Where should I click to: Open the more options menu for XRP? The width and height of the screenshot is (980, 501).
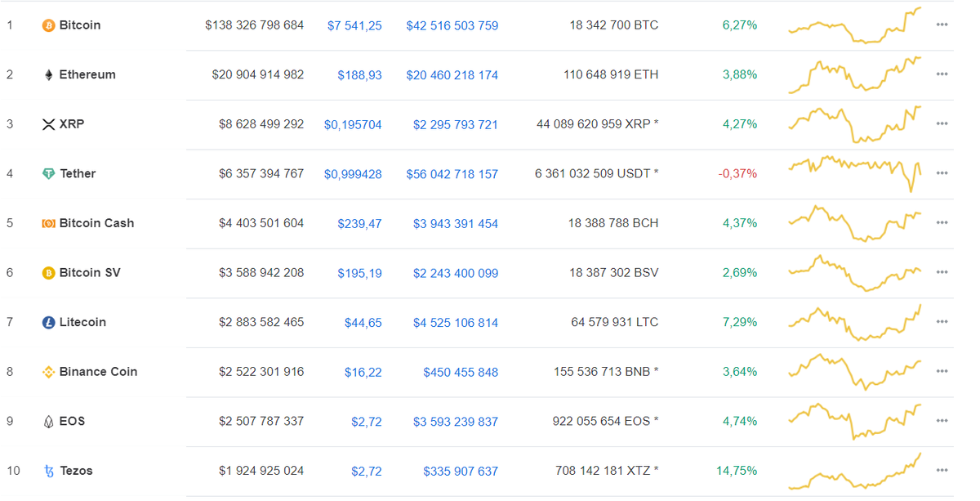(942, 124)
